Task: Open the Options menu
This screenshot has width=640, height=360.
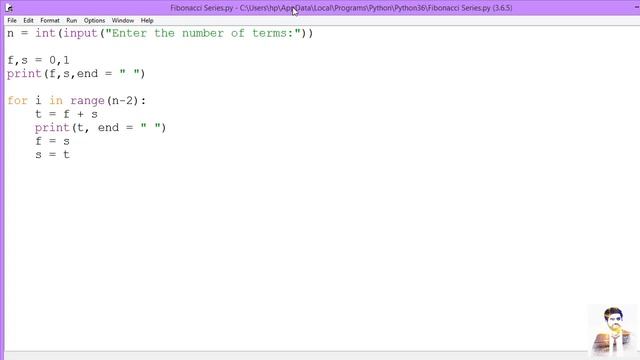Action: [94, 20]
